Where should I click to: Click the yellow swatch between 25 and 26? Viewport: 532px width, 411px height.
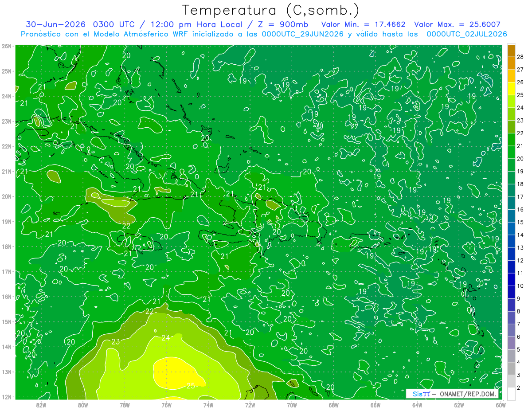tap(511, 89)
